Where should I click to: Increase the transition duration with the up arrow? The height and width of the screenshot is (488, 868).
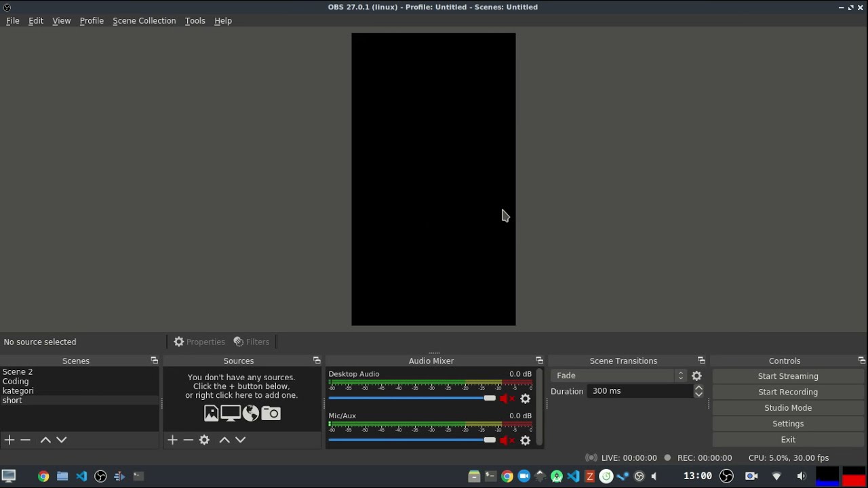point(698,388)
